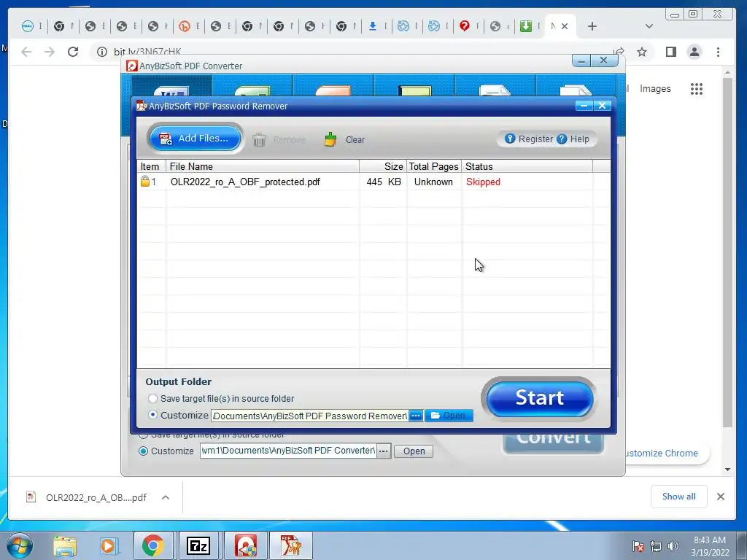Image resolution: width=747 pixels, height=560 pixels.
Task: Open the Chrome three-dot menu
Action: tap(718, 52)
